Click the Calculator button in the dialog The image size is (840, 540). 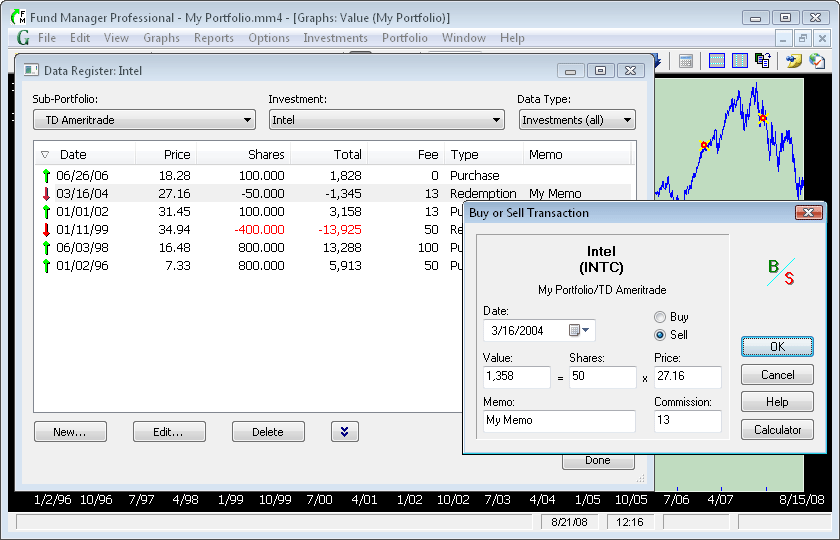(x=777, y=430)
